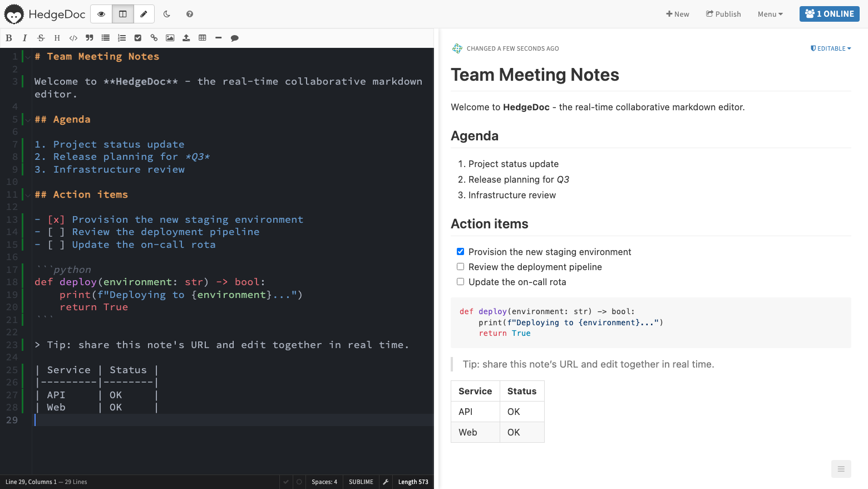868x489 pixels.
Task: Insert an image
Action: coord(170,38)
